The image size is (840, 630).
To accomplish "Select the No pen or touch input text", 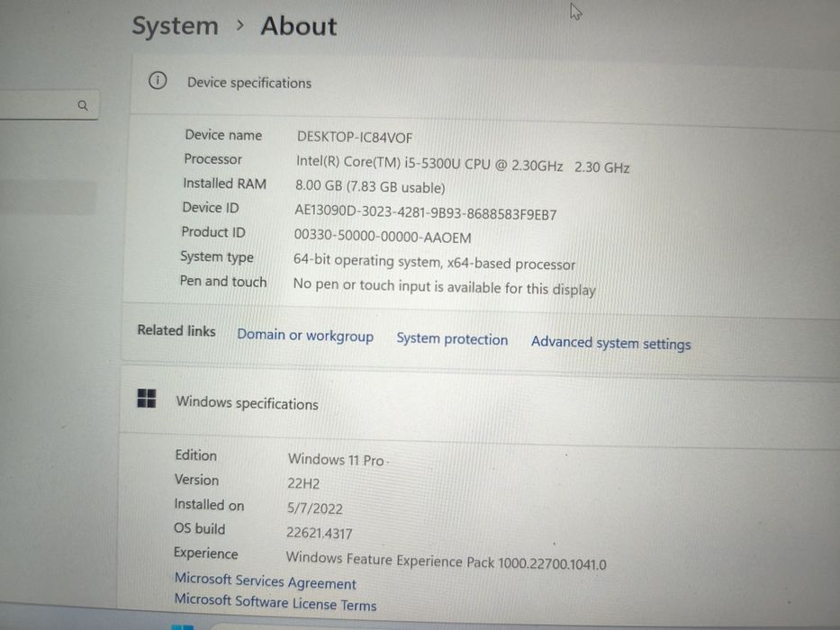I will coord(444,286).
